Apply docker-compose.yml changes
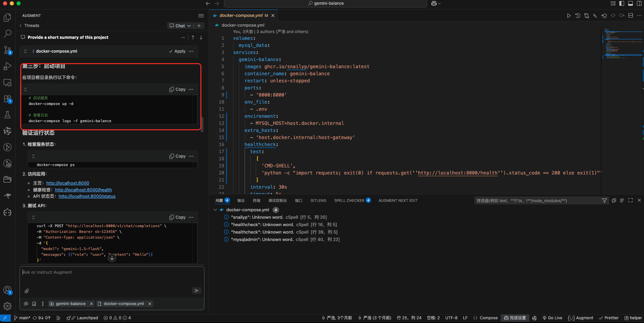644x323 pixels. (x=177, y=51)
